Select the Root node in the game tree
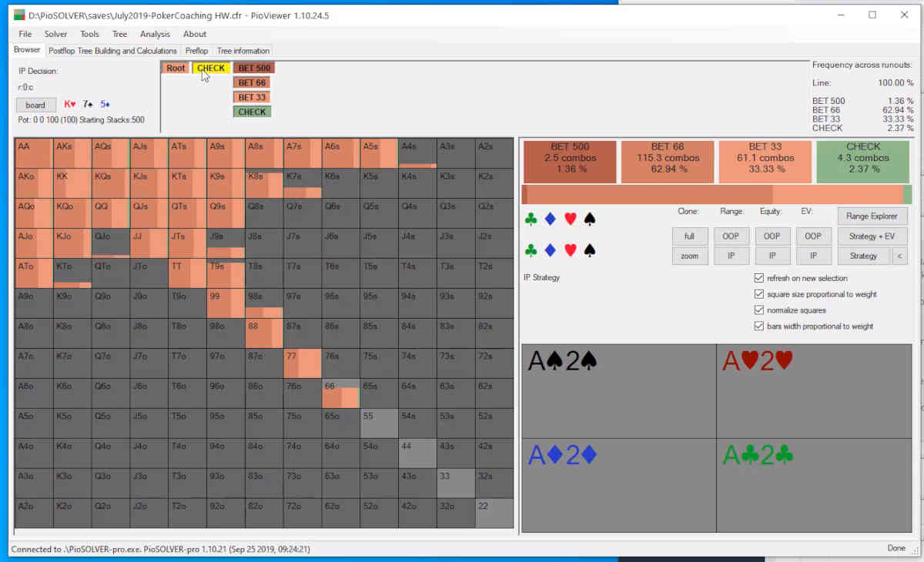The image size is (924, 562). 175,68
